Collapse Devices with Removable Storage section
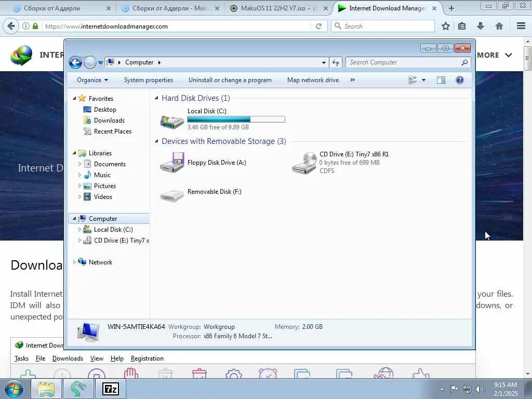 156,141
